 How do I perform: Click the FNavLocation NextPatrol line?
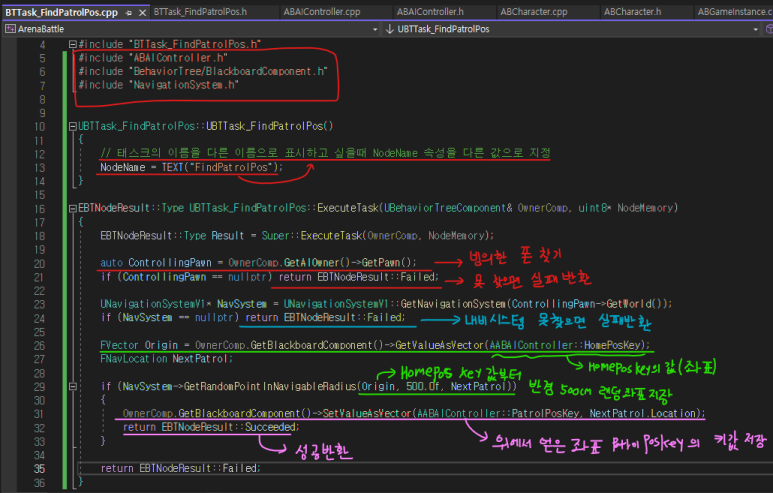tap(166, 359)
